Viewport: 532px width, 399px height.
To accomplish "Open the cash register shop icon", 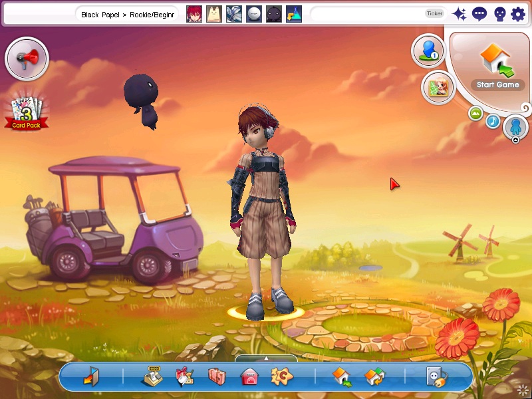I will [x=153, y=376].
